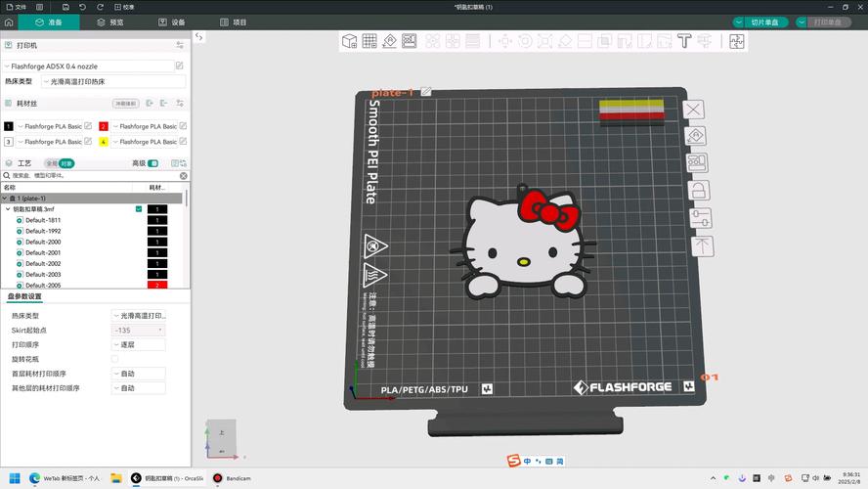Open printer section settings icon
The height and width of the screenshot is (489, 868).
tap(180, 45)
